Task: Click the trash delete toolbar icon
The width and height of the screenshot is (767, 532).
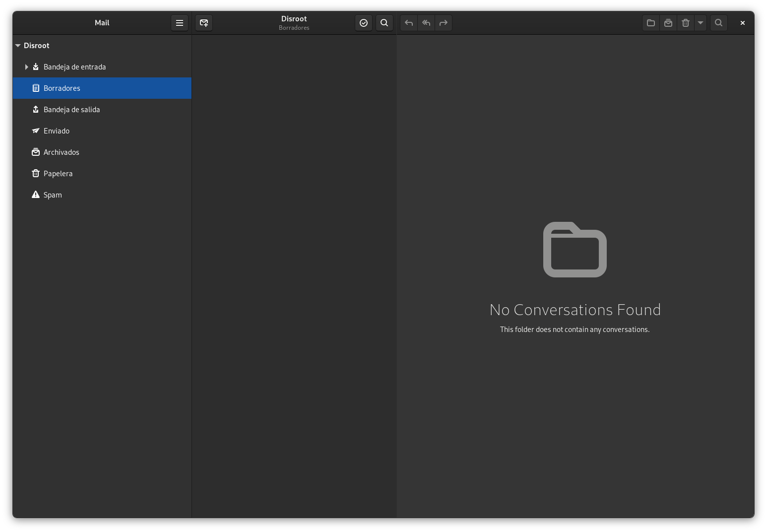Action: (686, 23)
